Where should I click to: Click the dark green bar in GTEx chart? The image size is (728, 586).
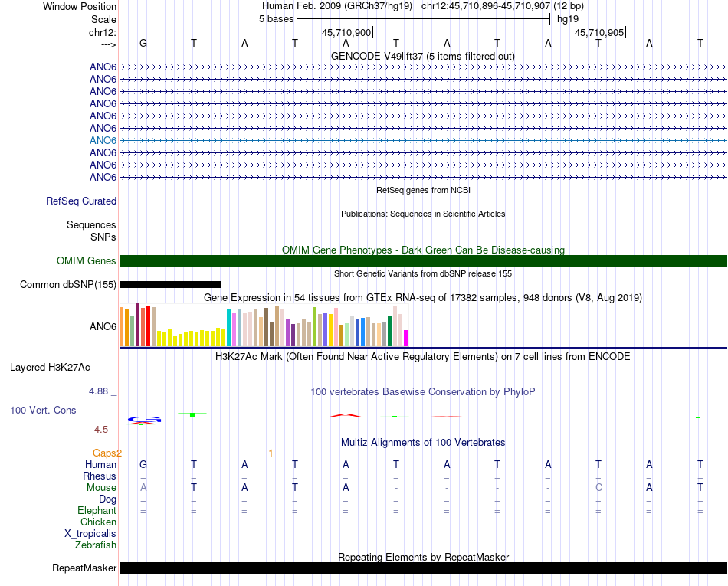(x=390, y=331)
